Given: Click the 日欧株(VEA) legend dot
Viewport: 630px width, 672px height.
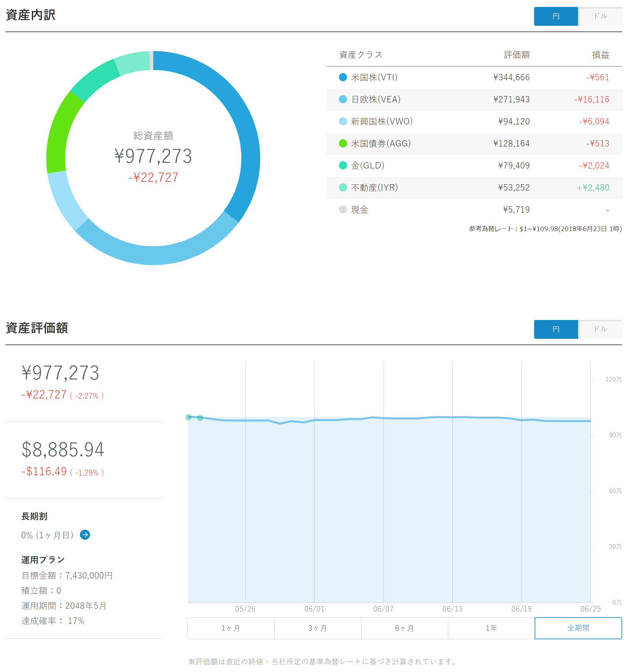Looking at the screenshot, I should (x=343, y=99).
